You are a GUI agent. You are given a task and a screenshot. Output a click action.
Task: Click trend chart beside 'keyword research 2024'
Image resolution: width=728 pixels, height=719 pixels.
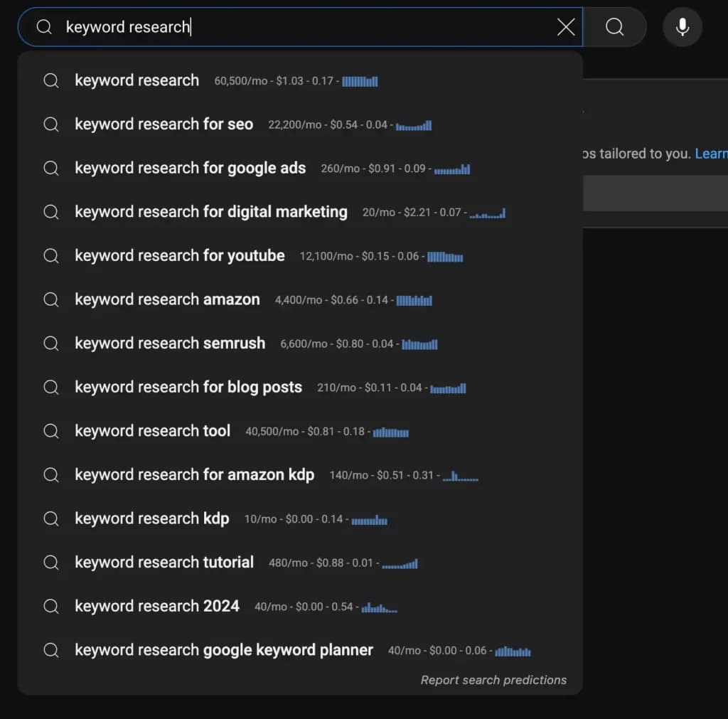point(379,607)
